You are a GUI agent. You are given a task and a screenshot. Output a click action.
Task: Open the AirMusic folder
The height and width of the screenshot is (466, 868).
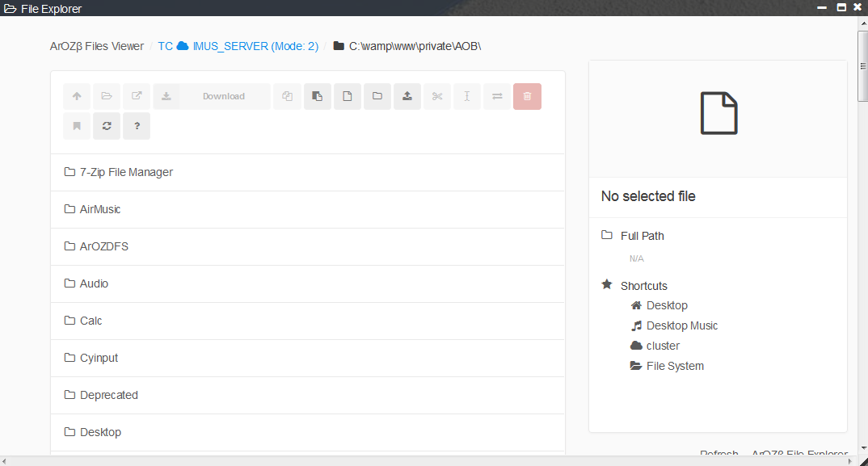(x=100, y=209)
